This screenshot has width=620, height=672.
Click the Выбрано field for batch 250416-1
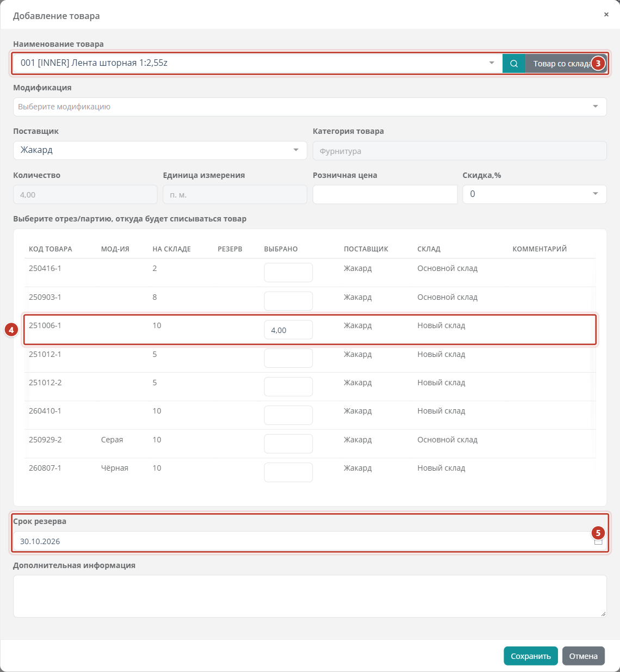[288, 273]
